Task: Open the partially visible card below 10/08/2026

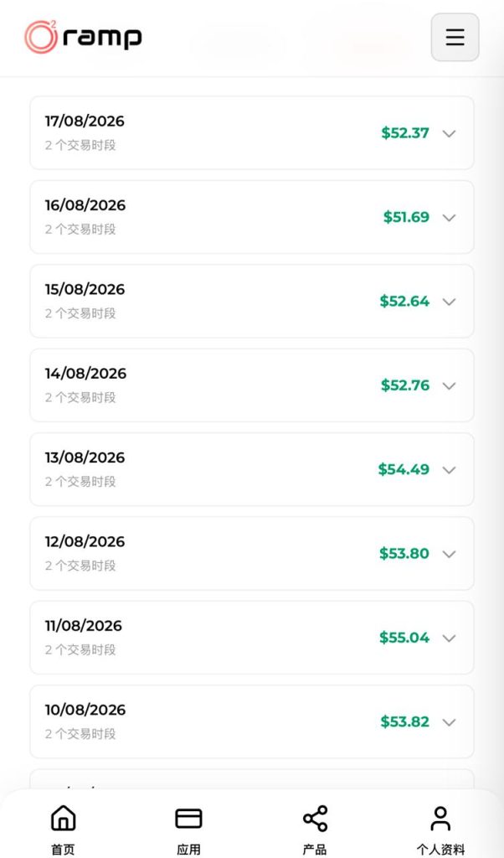Action: (251, 779)
